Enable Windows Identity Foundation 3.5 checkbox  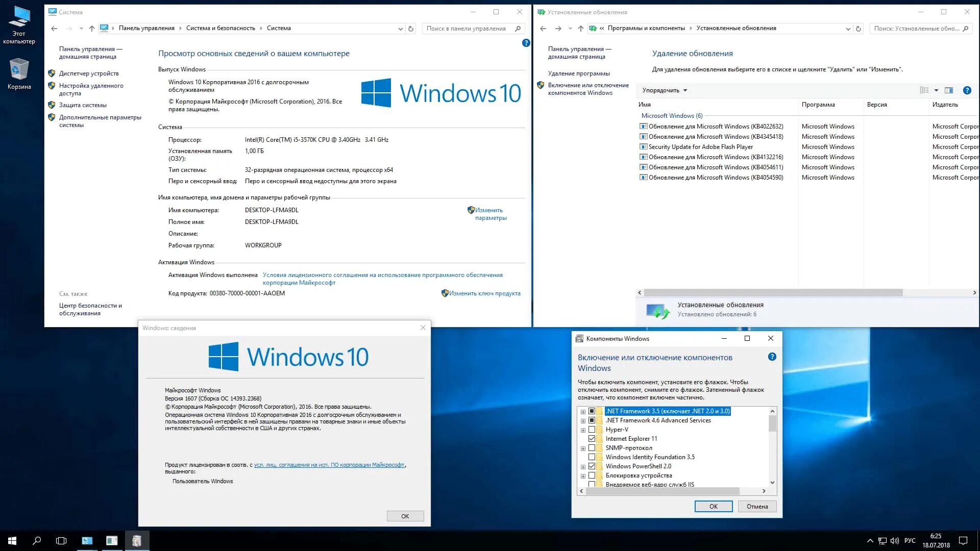(x=592, y=457)
